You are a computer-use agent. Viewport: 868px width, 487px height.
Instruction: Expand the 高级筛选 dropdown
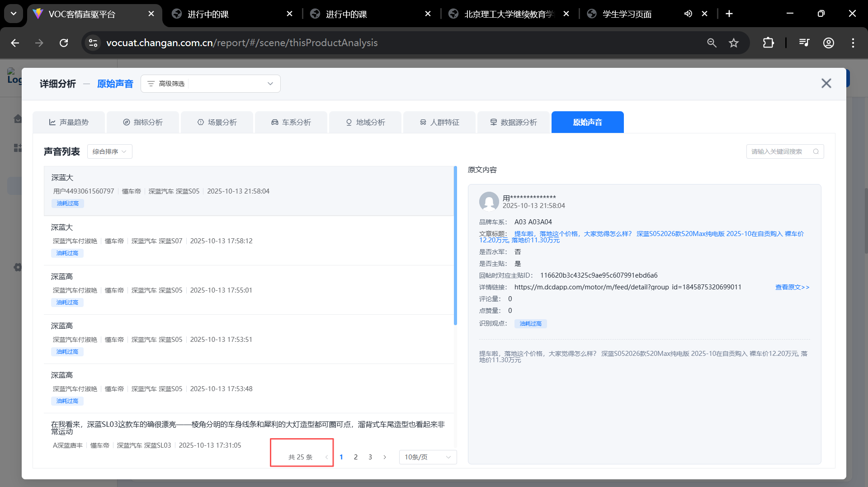(x=270, y=84)
